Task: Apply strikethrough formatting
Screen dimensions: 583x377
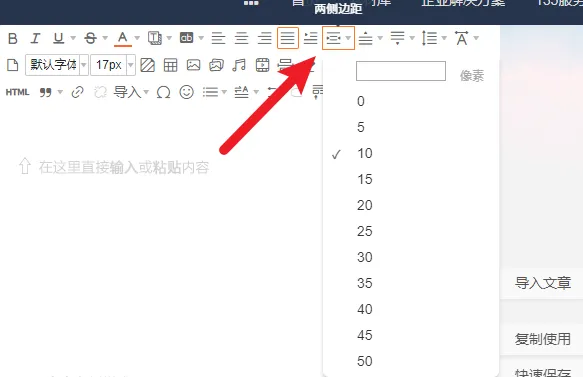Action: [x=90, y=38]
